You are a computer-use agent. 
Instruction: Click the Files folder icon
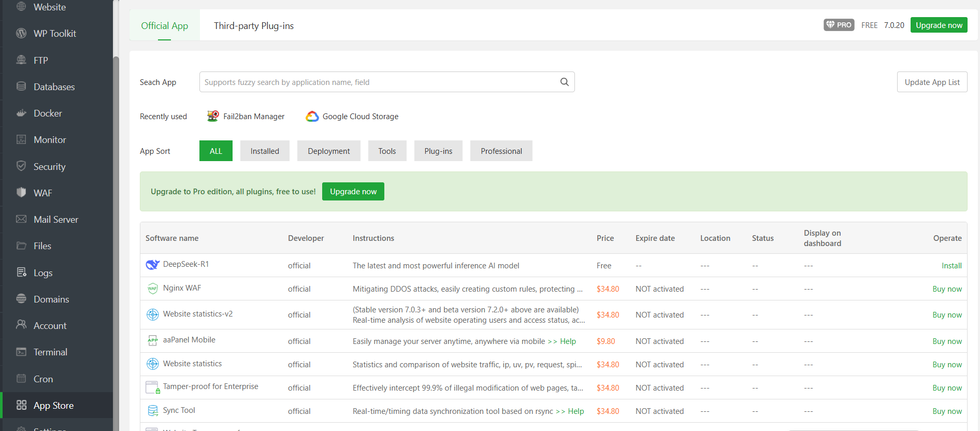(x=21, y=246)
